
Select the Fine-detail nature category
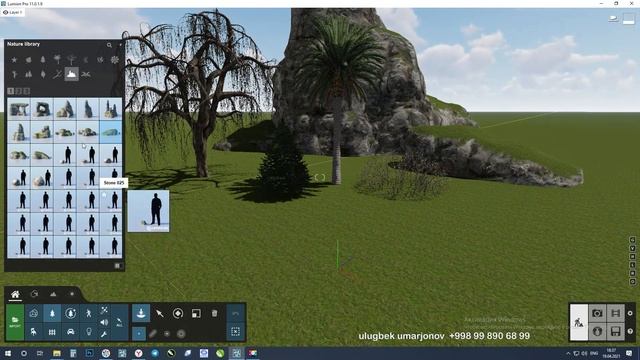tap(71, 313)
